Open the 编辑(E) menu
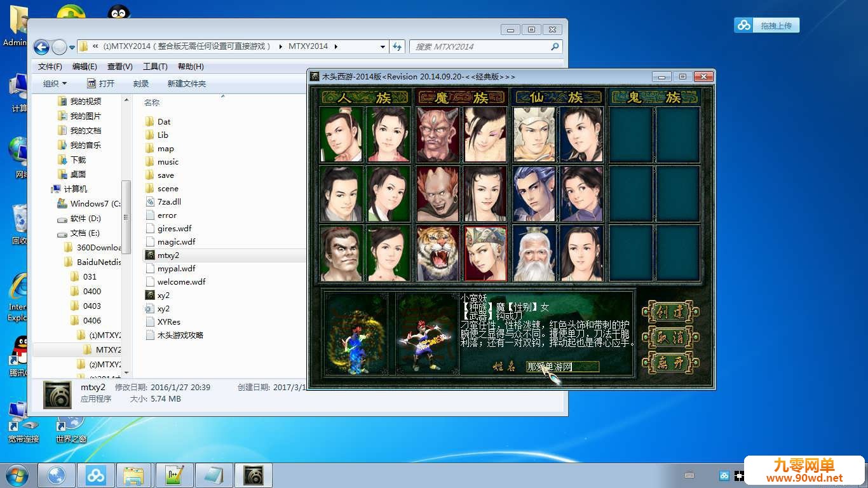This screenshot has width=868, height=488. [85, 66]
